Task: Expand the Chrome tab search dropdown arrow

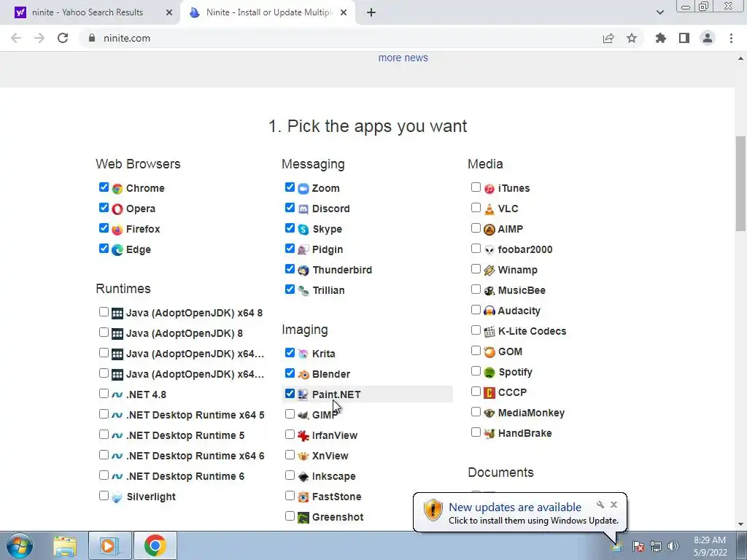Action: coord(659,12)
